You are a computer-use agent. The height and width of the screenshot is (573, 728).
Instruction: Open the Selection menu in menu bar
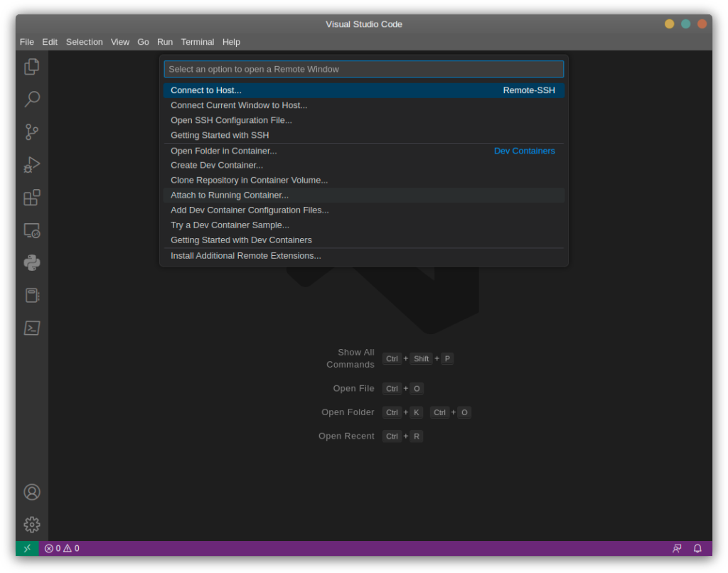pyautogui.click(x=84, y=42)
